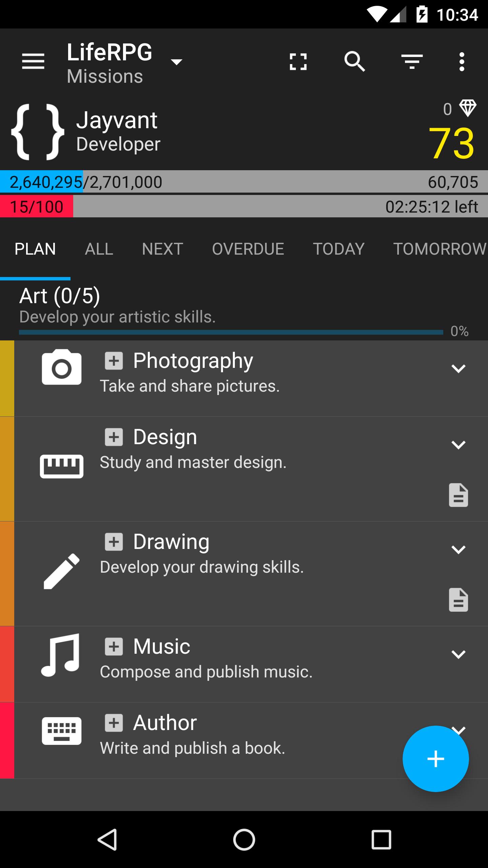Toggle plus box next to Design
The width and height of the screenshot is (488, 868).
pos(114,437)
